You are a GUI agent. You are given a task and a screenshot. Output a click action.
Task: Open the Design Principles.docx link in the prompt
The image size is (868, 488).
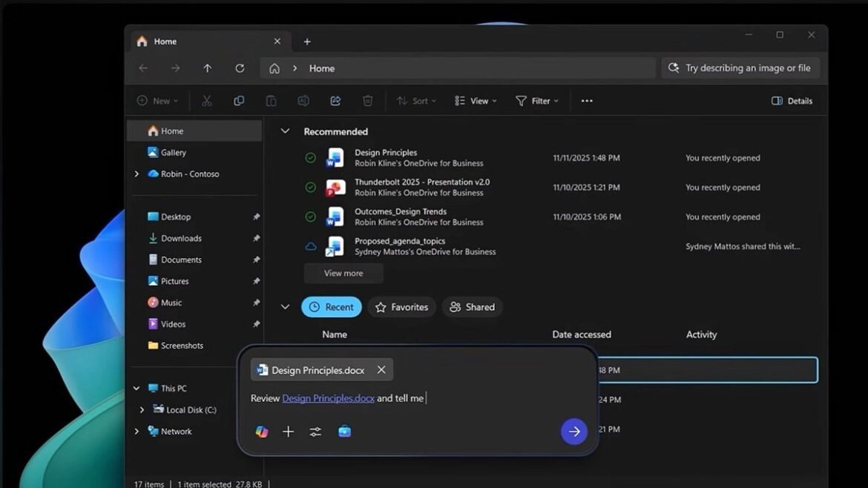(x=328, y=398)
